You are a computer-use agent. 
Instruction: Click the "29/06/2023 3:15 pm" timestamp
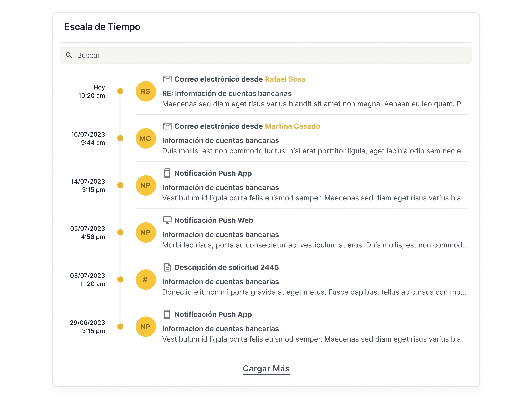coord(88,327)
